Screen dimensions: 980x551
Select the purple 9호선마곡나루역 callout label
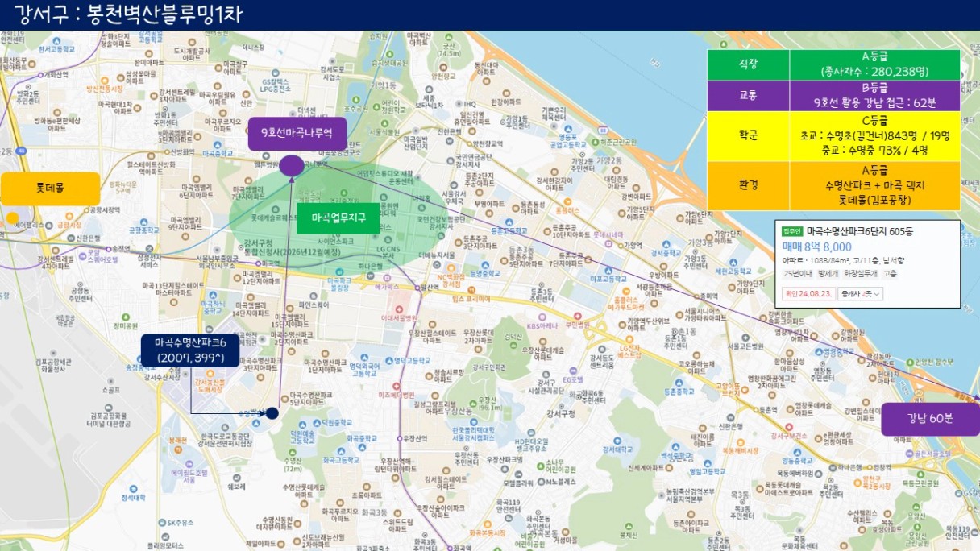coord(297,133)
